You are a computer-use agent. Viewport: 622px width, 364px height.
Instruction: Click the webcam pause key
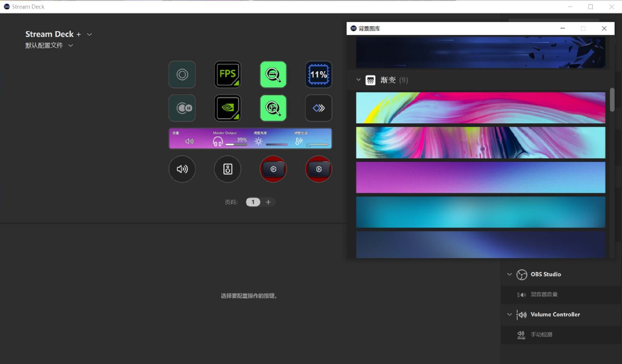pos(182,108)
